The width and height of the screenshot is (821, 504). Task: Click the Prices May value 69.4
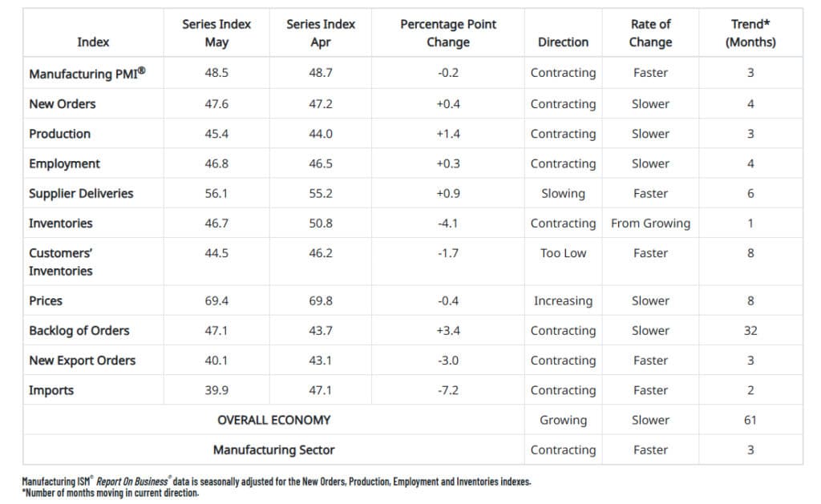click(x=216, y=300)
